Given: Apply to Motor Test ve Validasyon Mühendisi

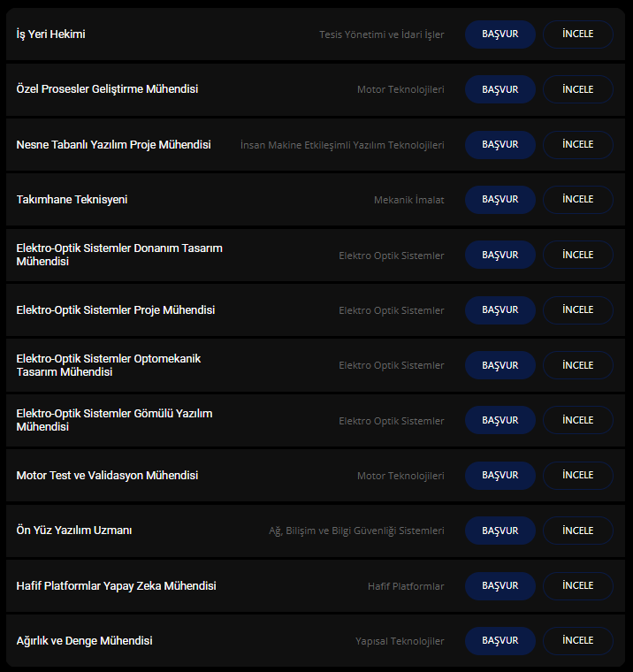Looking at the screenshot, I should pos(500,476).
